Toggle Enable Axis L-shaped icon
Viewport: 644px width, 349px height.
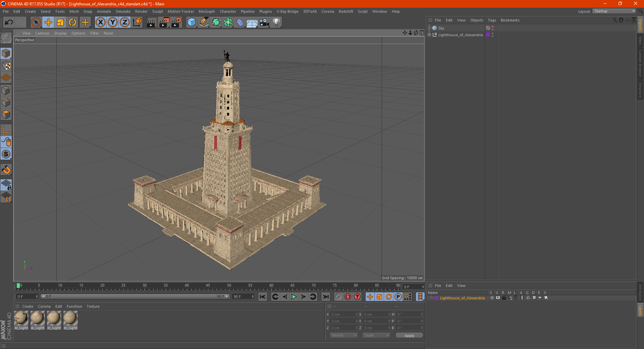pos(6,130)
